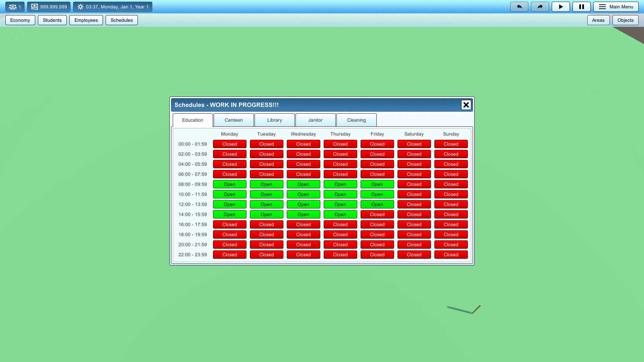
Task: Switch to the Janitor schedule tab
Action: 315,120
